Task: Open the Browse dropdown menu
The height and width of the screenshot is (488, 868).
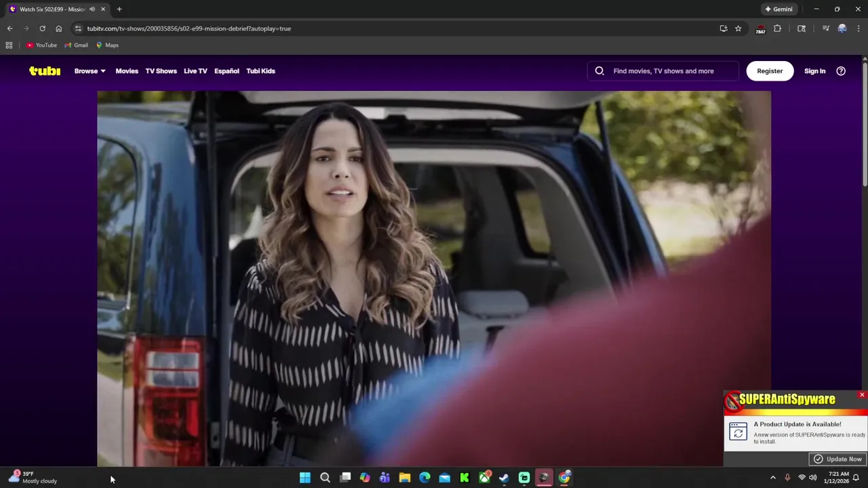Action: [90, 70]
